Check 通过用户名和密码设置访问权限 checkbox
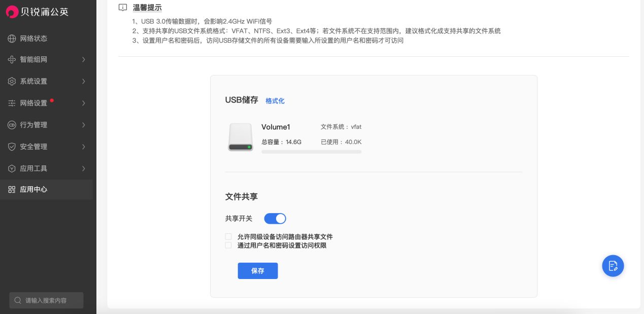 click(228, 246)
